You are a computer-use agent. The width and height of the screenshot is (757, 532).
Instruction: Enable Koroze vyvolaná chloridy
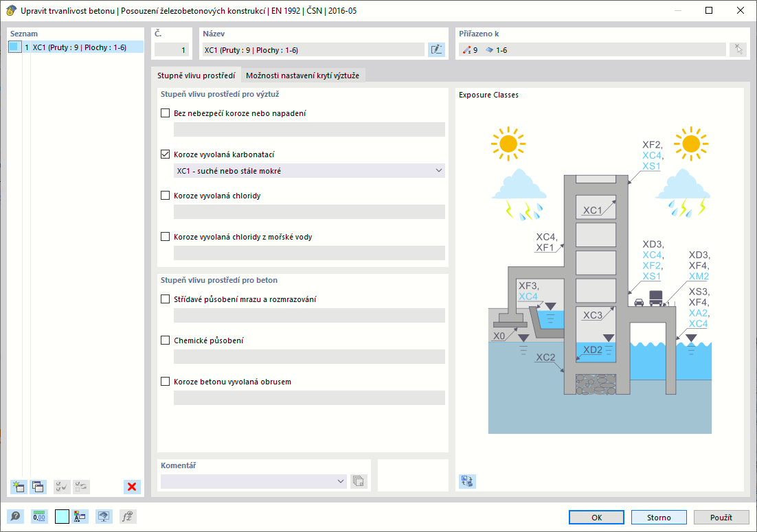[x=165, y=196]
